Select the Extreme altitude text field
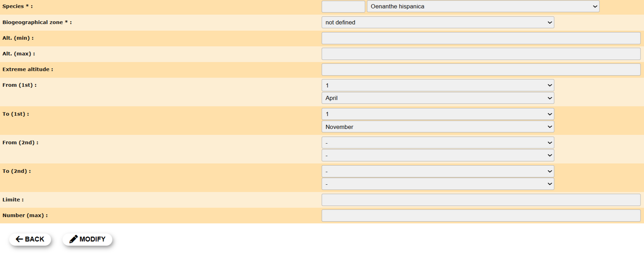The width and height of the screenshot is (644, 253). pyautogui.click(x=481, y=69)
